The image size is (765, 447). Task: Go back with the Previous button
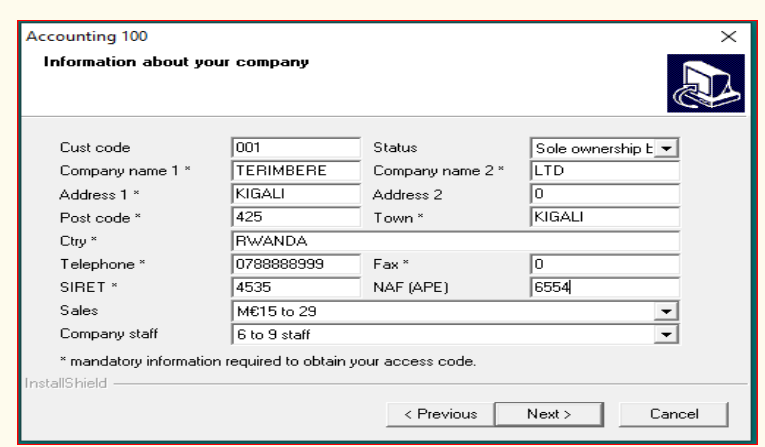tap(441, 414)
